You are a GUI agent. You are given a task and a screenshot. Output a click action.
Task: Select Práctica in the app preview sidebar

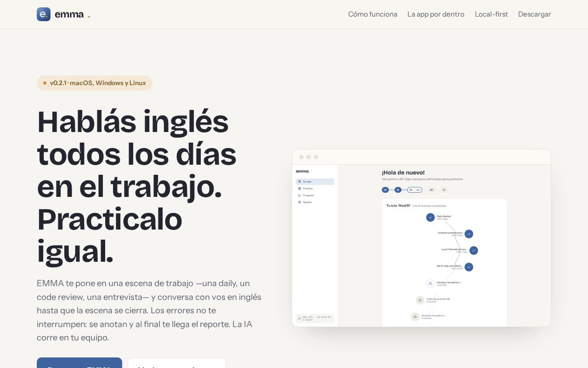coord(315,189)
